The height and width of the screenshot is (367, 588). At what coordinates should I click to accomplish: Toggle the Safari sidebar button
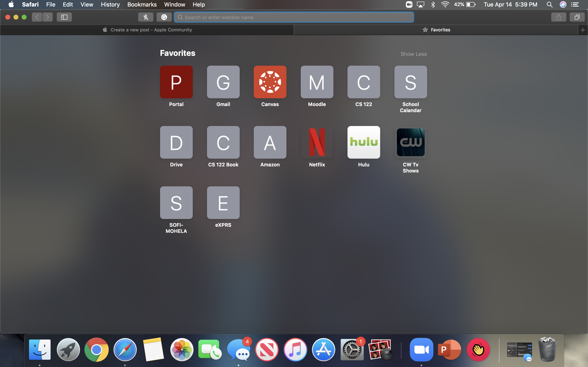(x=64, y=17)
